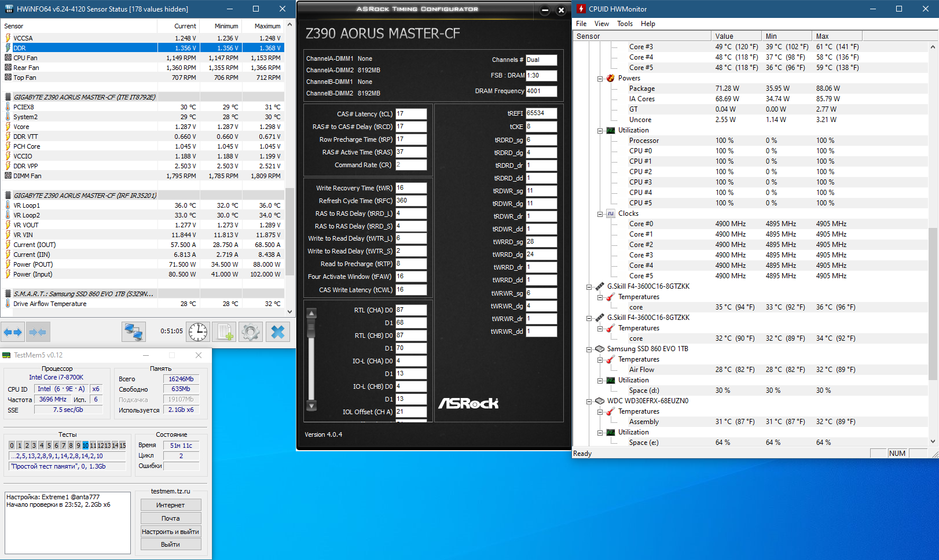Click HWiNFO clock reset timer icon

pos(198,332)
